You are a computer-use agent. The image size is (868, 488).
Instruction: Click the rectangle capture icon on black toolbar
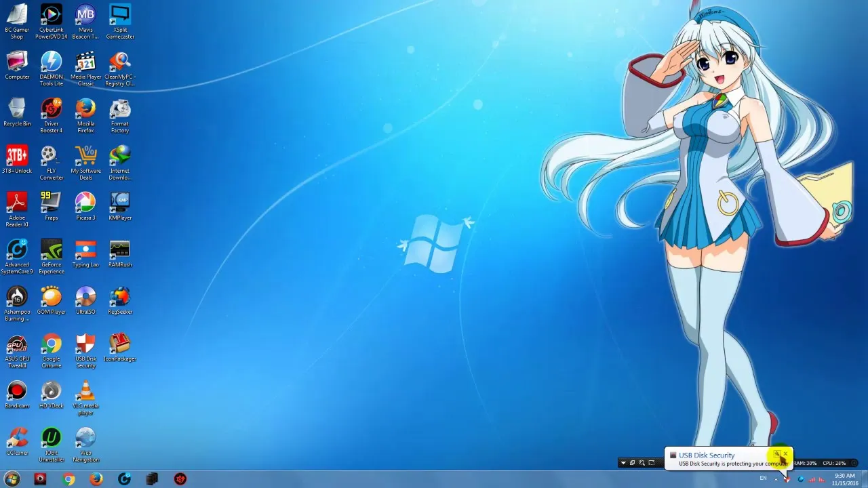pos(652,463)
